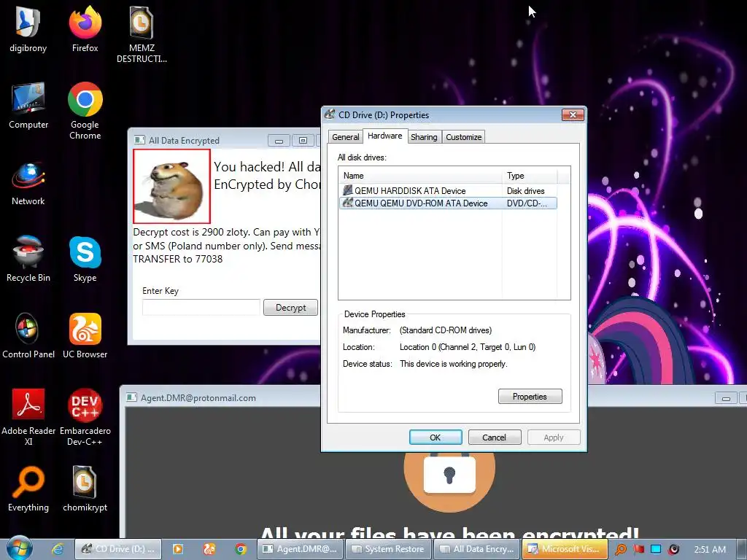Click OK in CD Drive Properties
The width and height of the screenshot is (747, 560).
point(436,437)
